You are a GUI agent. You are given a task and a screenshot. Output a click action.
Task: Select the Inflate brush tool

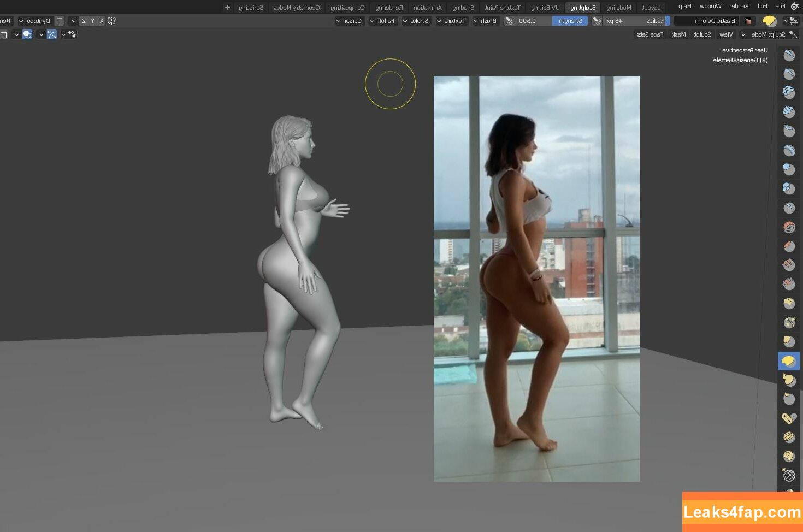pyautogui.click(x=789, y=169)
